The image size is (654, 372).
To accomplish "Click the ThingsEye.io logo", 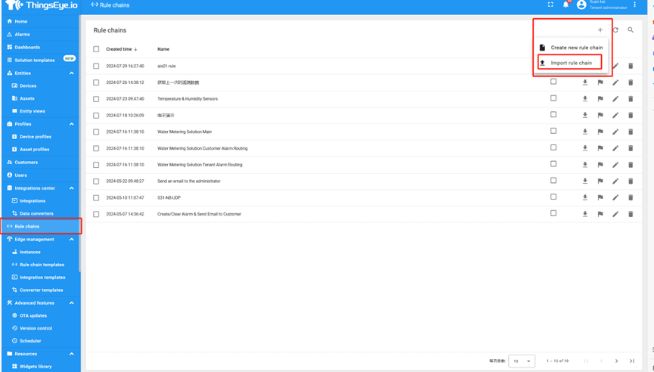I will point(41,5).
